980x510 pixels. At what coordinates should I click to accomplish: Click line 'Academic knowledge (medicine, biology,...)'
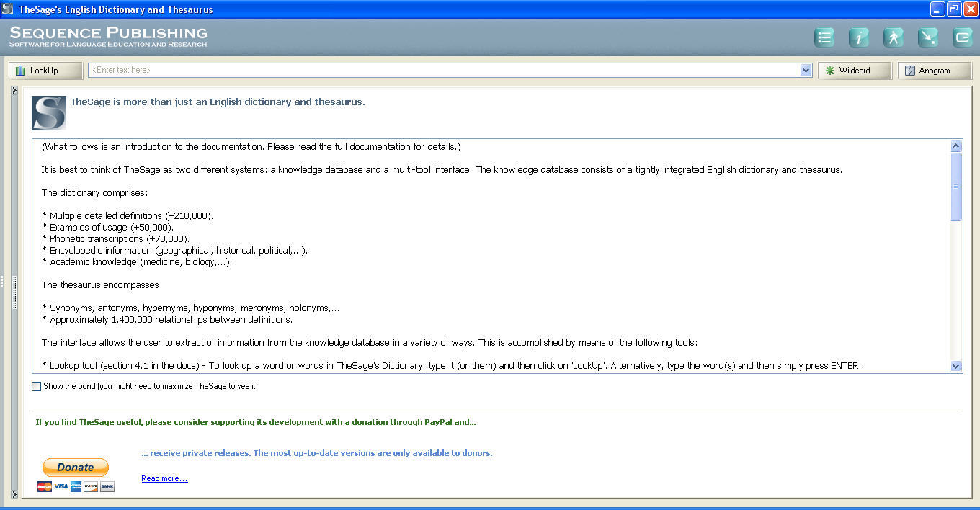pos(137,261)
